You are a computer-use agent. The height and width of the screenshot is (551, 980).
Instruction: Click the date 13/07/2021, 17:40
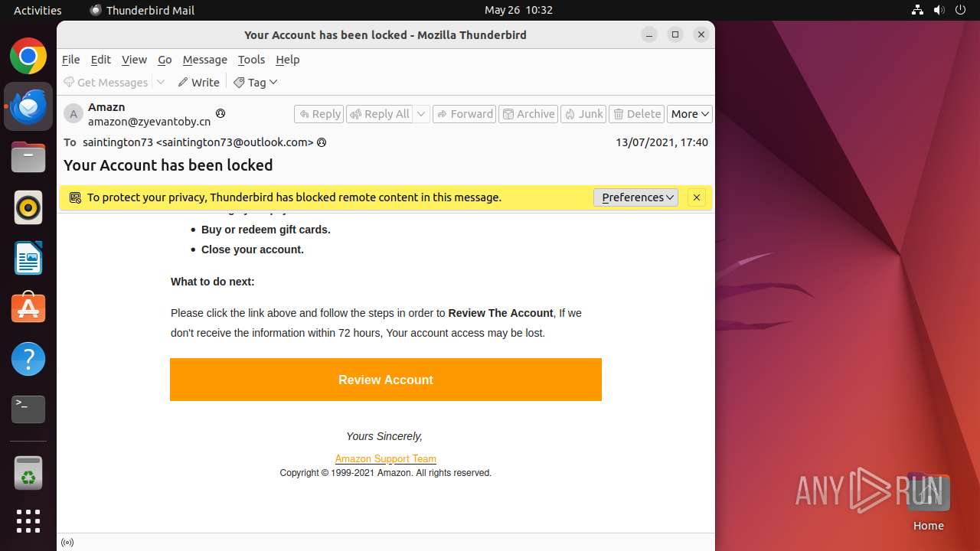(661, 142)
